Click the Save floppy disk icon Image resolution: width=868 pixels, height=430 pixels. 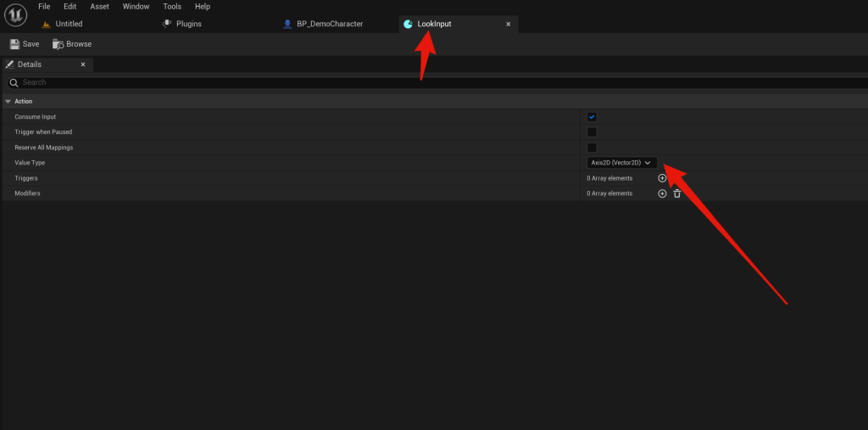(14, 44)
